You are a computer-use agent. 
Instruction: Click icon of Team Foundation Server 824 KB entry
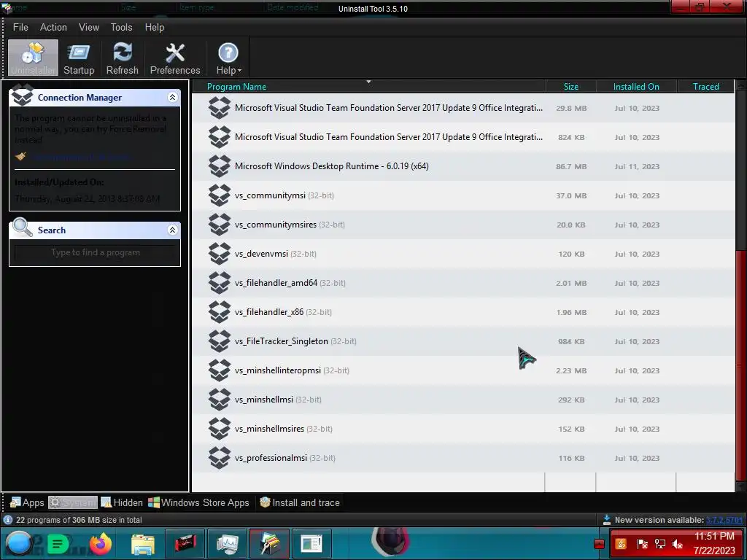(x=220, y=137)
